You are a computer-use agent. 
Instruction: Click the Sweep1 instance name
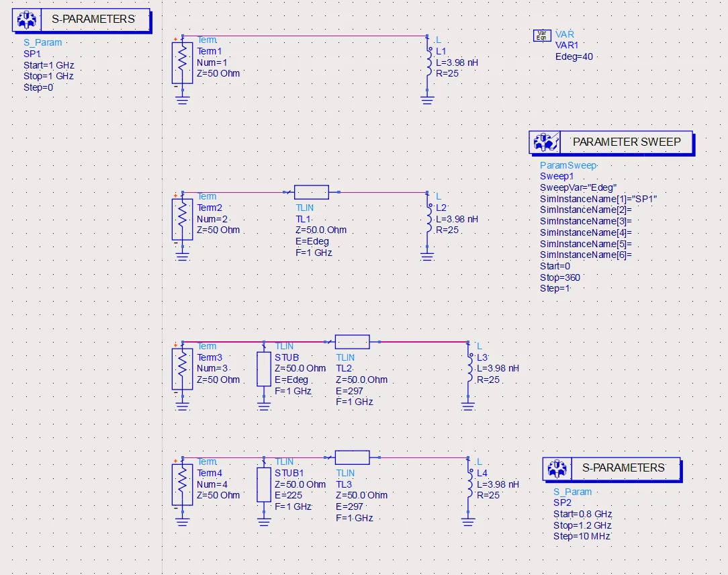pyautogui.click(x=557, y=177)
